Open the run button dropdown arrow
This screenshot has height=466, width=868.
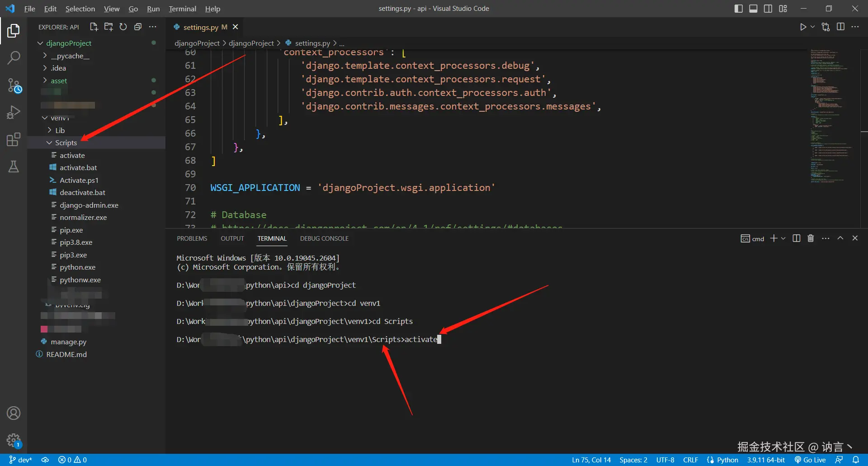coord(812,27)
